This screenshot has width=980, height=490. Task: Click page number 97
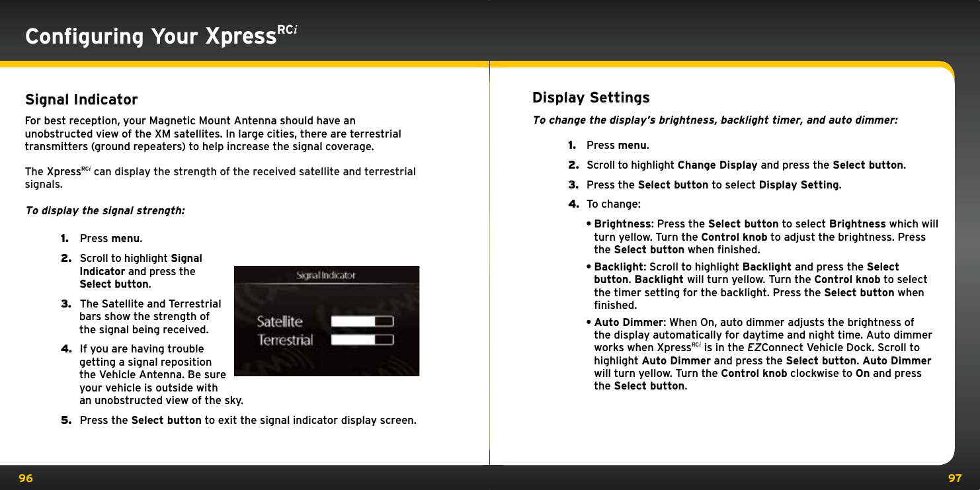[954, 478]
